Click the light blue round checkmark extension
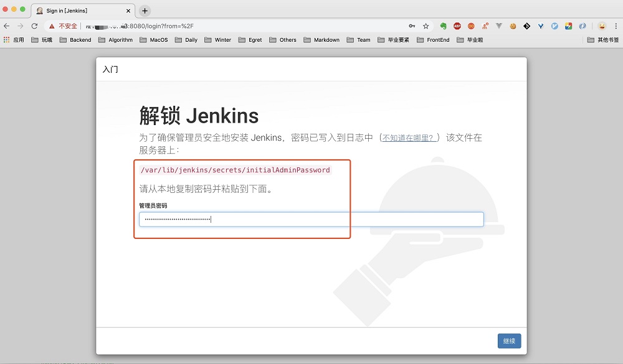This screenshot has width=623, height=364. click(x=554, y=26)
